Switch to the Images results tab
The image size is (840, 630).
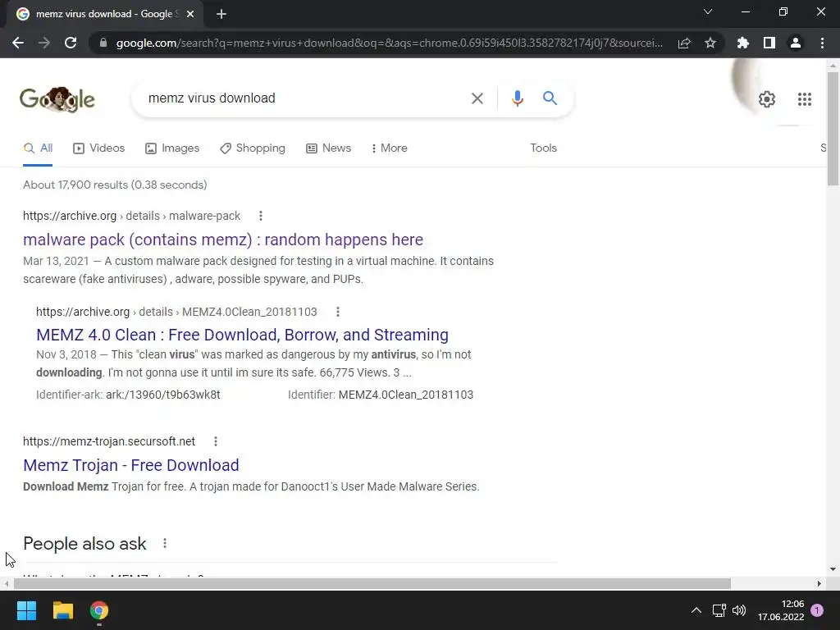coord(172,148)
